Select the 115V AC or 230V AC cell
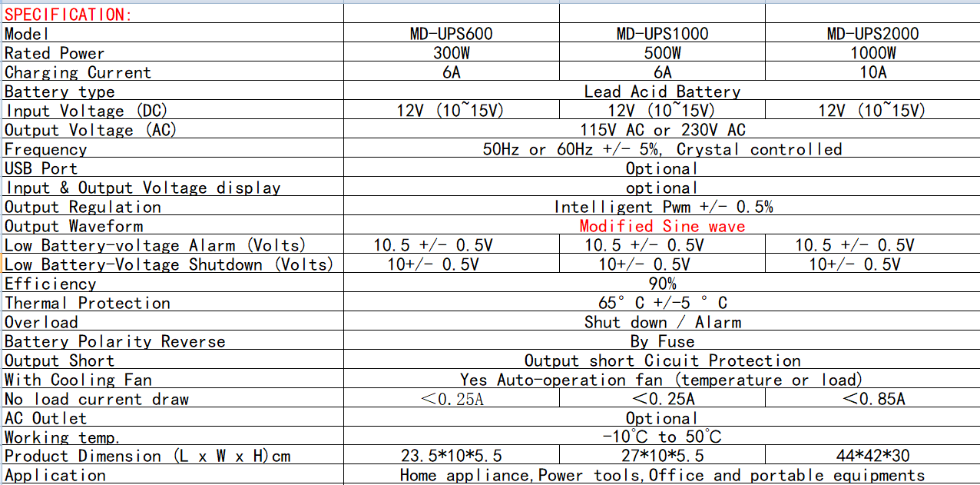980x485 pixels. [x=662, y=130]
